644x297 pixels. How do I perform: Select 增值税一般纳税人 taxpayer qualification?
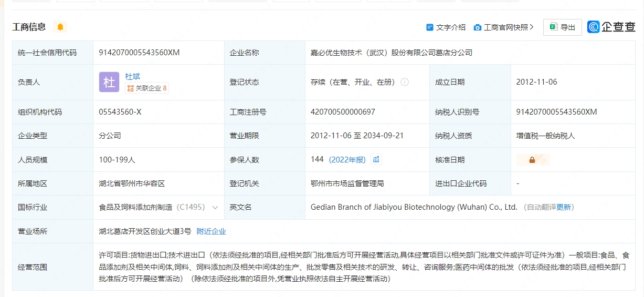click(x=546, y=136)
